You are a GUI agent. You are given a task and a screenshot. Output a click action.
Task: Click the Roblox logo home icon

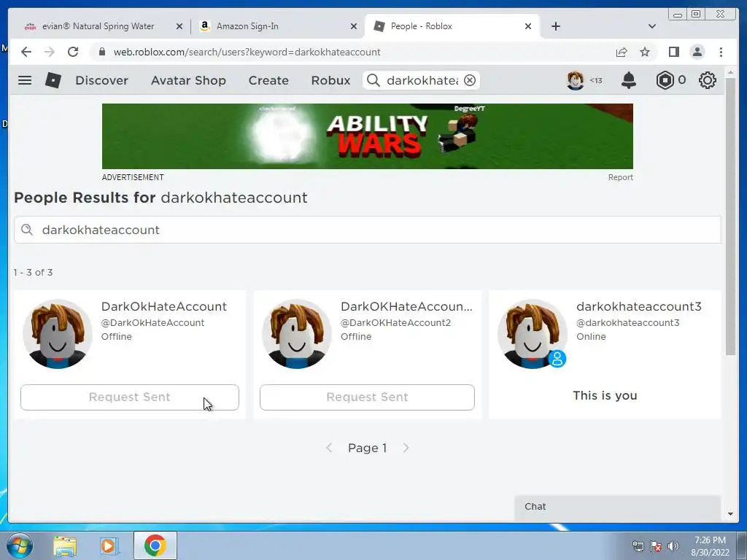coord(53,80)
